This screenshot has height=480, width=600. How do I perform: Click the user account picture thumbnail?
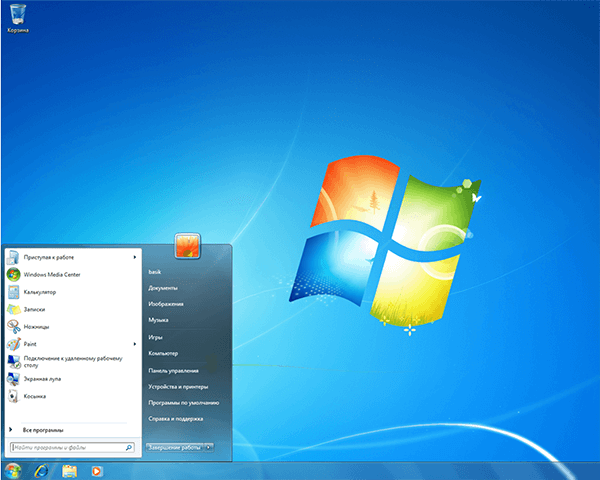click(x=188, y=246)
